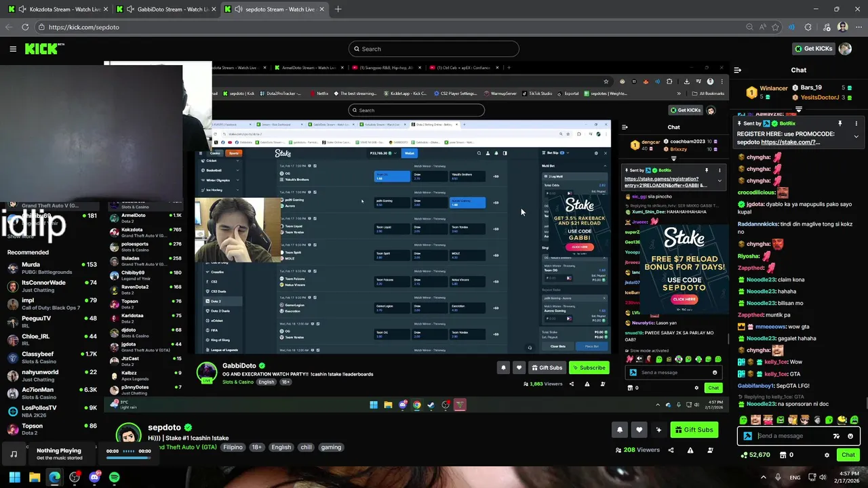868x488 pixels.
Task: Open File Explorer from taskbar
Action: click(x=35, y=477)
